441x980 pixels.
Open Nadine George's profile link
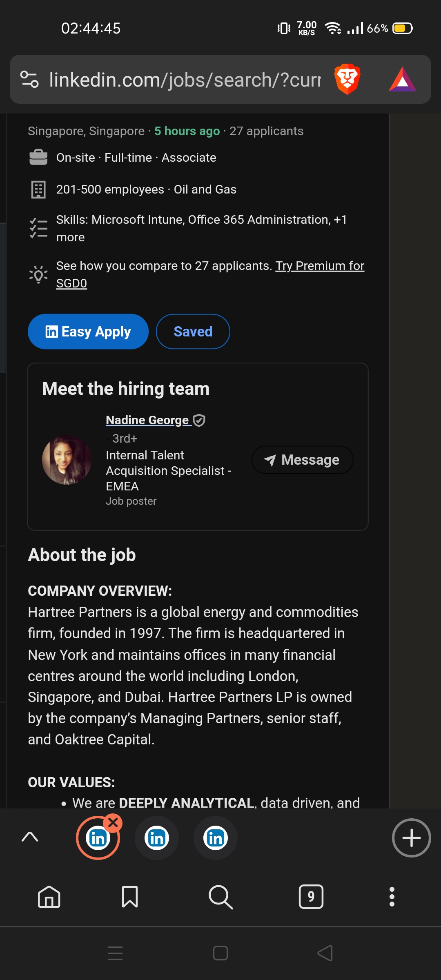click(x=148, y=420)
